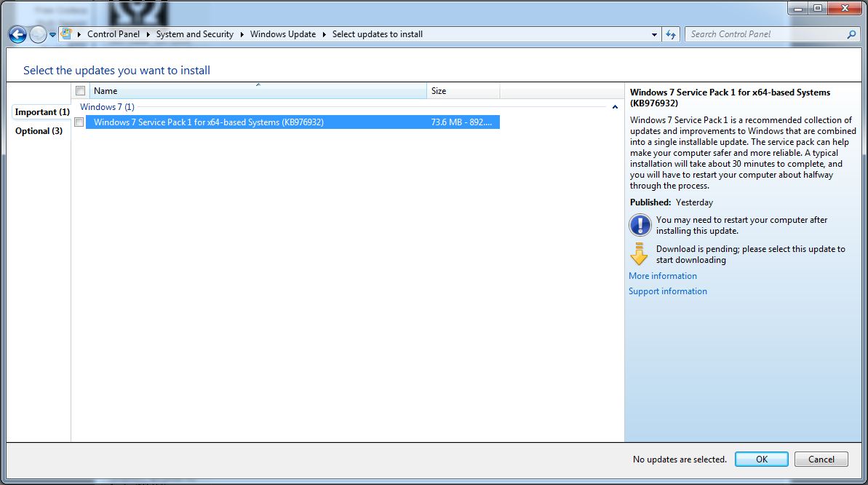Click Select updates to install breadcrumb
This screenshot has height=485, width=868.
tap(378, 33)
